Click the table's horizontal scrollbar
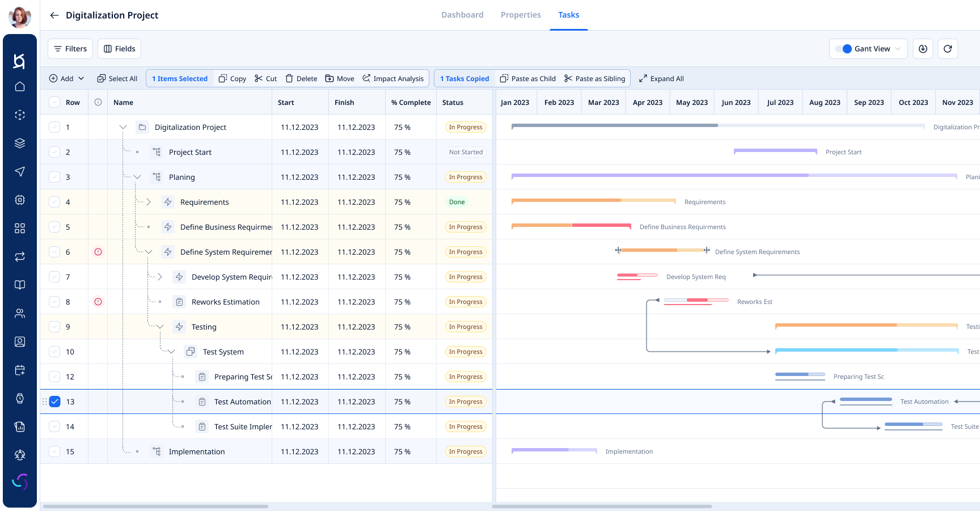Viewport: 980px width, 511px height. [x=155, y=506]
